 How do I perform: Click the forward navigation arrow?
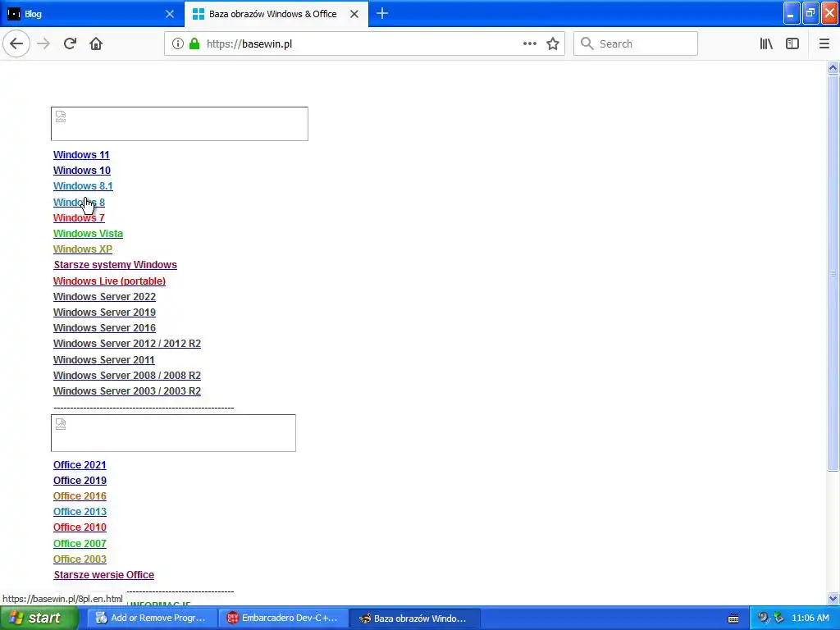[43, 44]
